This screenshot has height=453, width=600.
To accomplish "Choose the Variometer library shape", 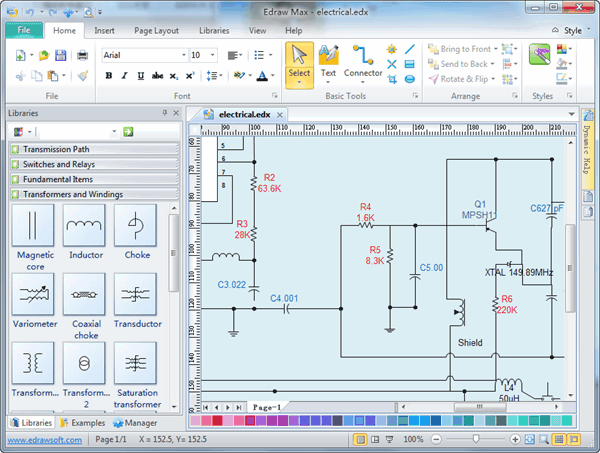I will [x=35, y=295].
